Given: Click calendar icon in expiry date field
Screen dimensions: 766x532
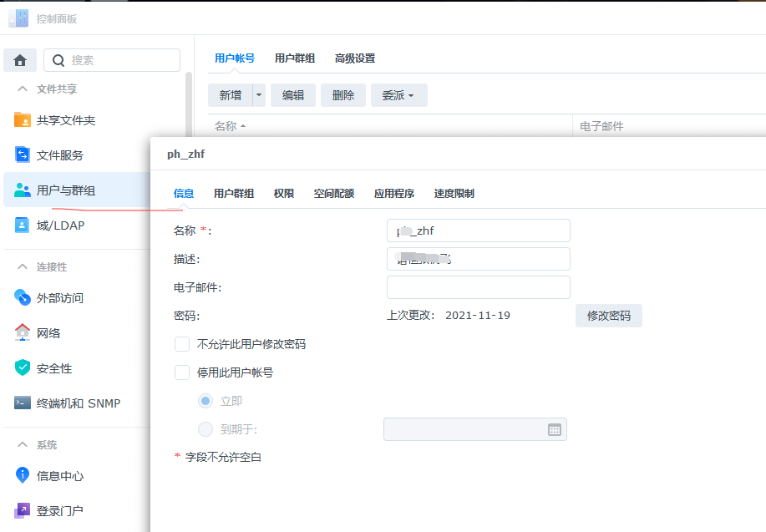Looking at the screenshot, I should (554, 429).
